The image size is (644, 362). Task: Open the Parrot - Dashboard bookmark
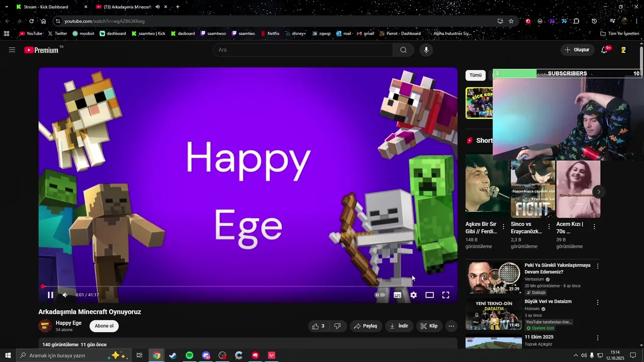(x=400, y=34)
